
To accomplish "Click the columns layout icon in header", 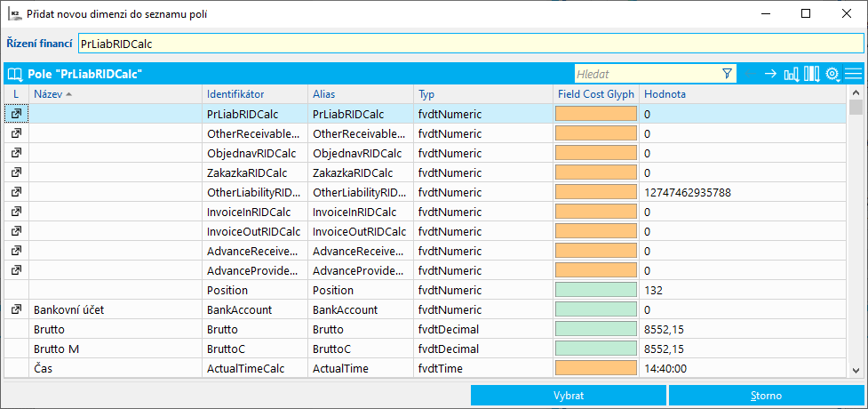I will (x=811, y=74).
